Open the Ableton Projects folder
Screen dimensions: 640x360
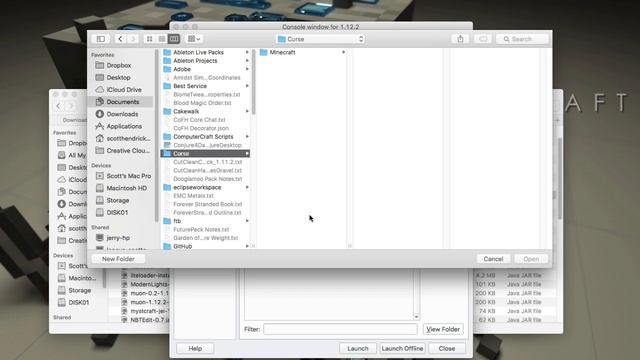[195, 61]
